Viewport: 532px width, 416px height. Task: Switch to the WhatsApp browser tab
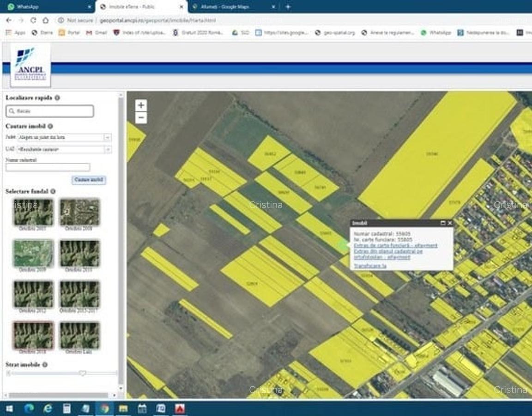(x=46, y=6)
